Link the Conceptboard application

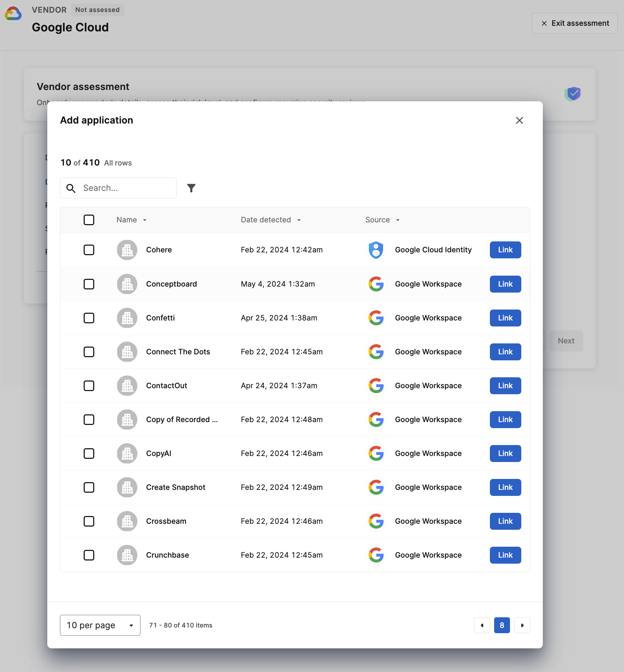tap(505, 284)
